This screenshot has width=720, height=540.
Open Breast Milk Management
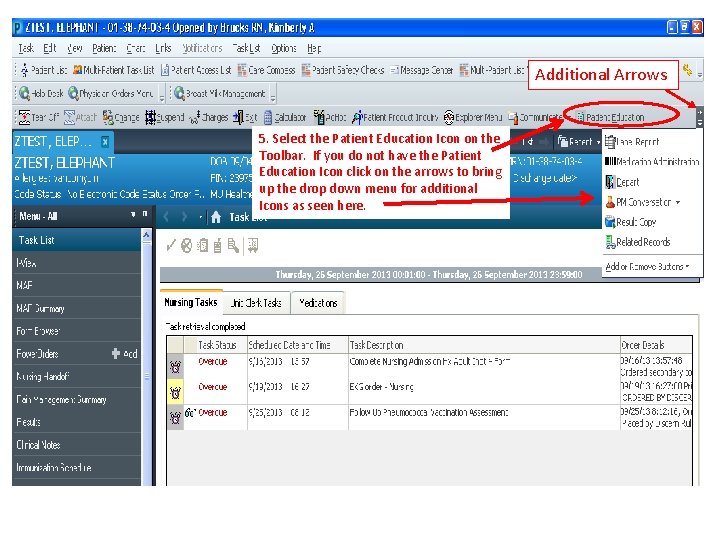click(x=220, y=94)
